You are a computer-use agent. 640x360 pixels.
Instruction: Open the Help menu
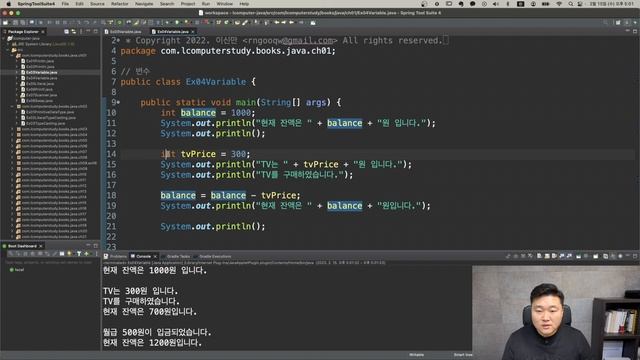coord(244,4)
